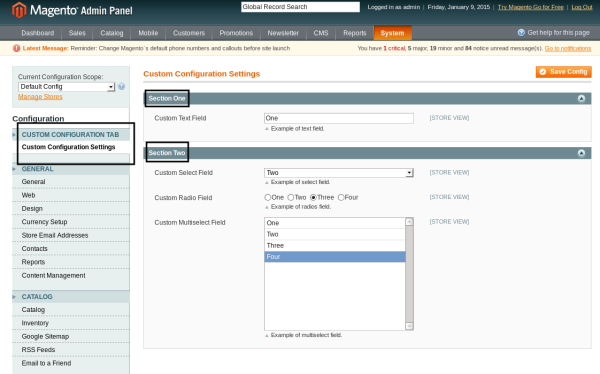
Task: Open the Dashboard menu
Action: coord(38,33)
